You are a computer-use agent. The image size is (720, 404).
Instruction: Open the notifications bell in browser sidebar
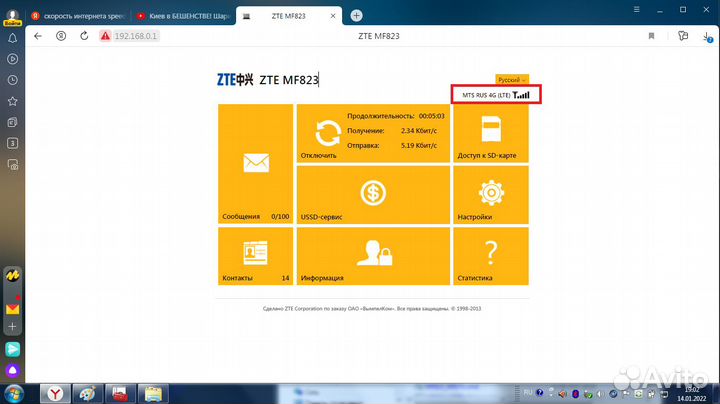[12, 38]
